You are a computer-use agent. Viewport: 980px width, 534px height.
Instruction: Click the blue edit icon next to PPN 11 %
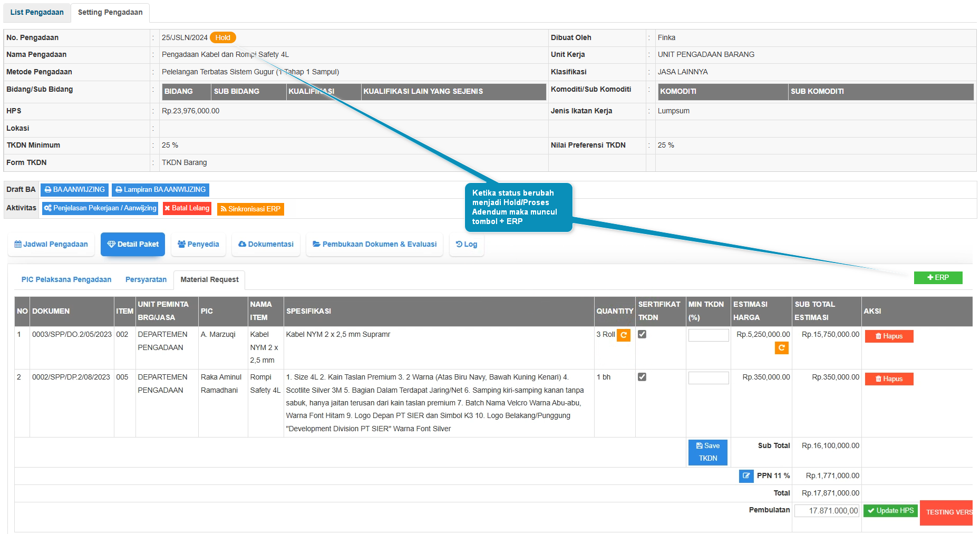[746, 476]
